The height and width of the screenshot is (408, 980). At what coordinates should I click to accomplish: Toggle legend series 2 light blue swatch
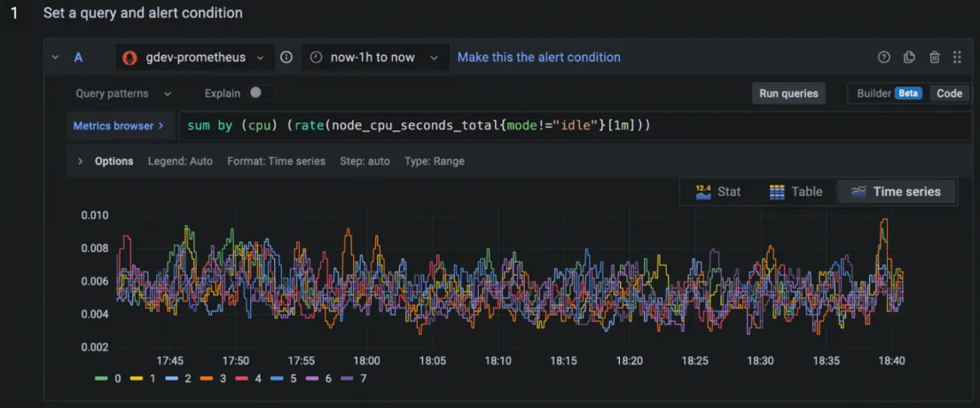click(x=171, y=379)
